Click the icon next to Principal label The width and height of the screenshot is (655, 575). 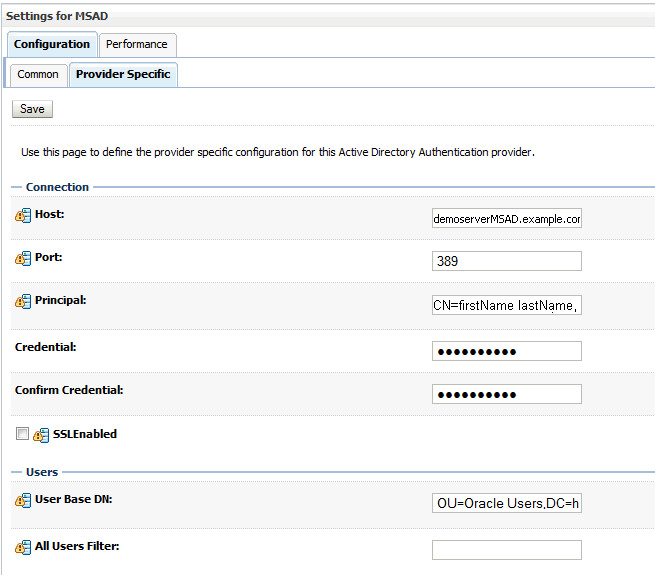point(23,302)
